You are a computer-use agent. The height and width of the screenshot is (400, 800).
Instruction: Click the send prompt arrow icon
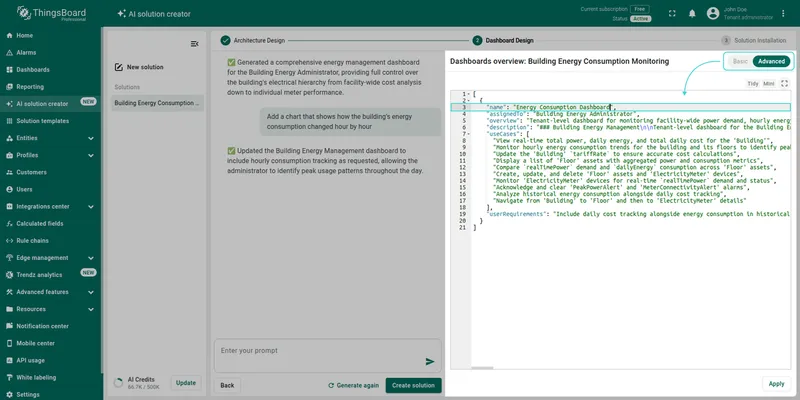(430, 361)
